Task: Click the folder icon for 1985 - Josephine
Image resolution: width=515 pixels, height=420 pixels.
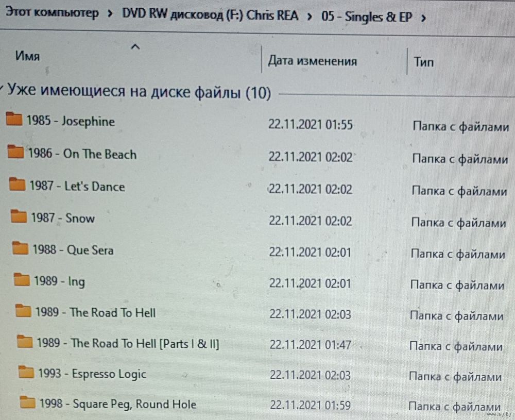Action: [x=14, y=119]
